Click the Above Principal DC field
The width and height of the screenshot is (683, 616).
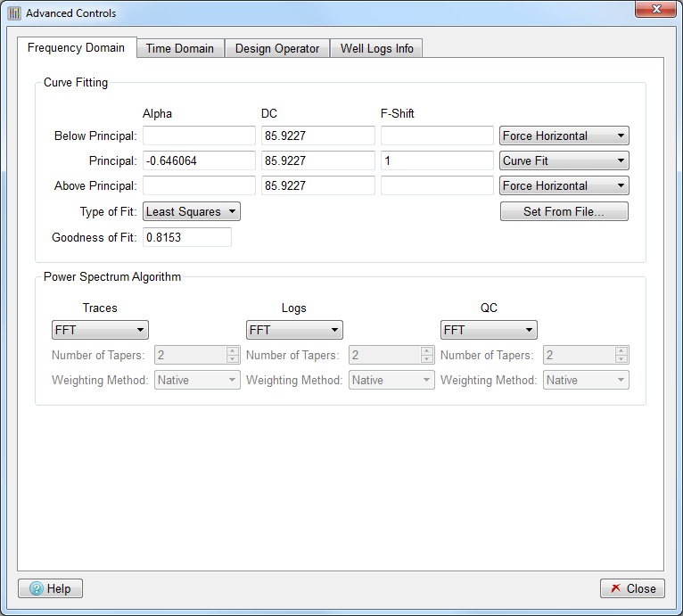(x=318, y=185)
